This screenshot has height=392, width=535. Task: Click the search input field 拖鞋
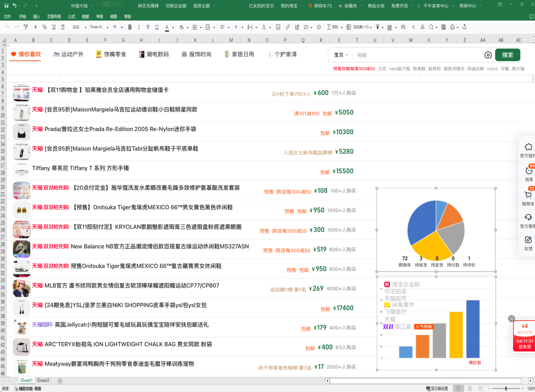[416, 55]
